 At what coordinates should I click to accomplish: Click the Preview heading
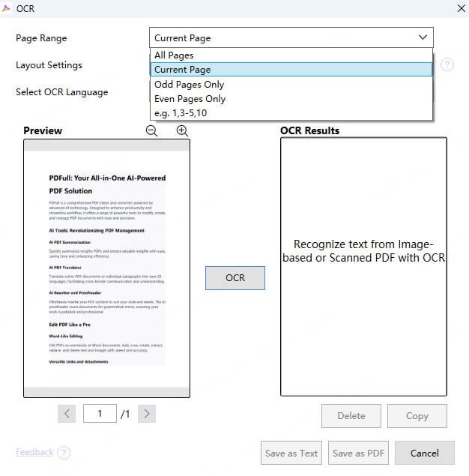[43, 130]
